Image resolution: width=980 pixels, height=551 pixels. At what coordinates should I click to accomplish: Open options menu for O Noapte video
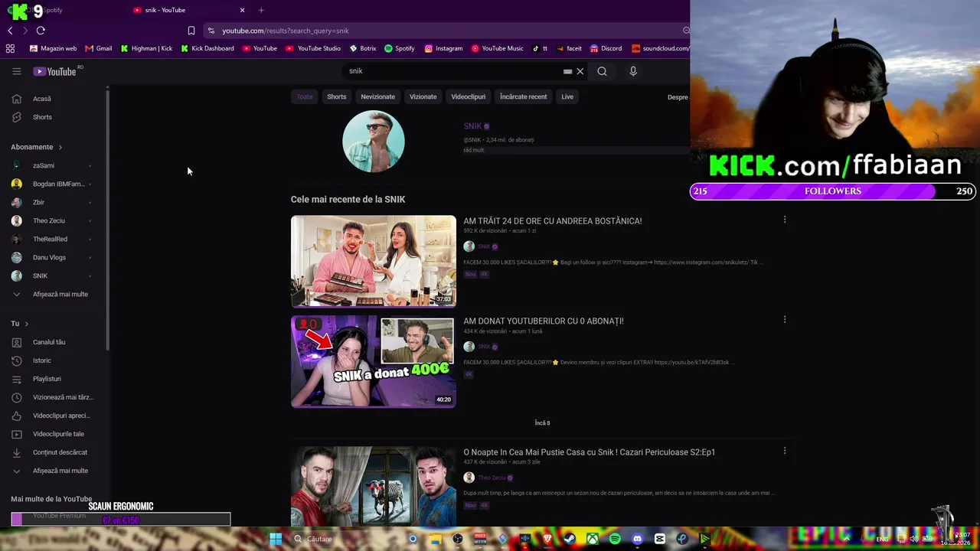pyautogui.click(x=785, y=451)
